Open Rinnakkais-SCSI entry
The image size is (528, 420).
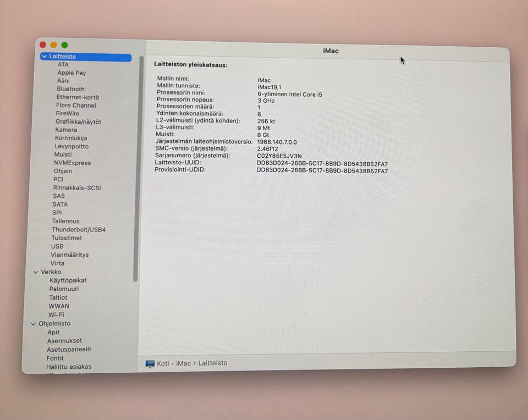(x=77, y=188)
